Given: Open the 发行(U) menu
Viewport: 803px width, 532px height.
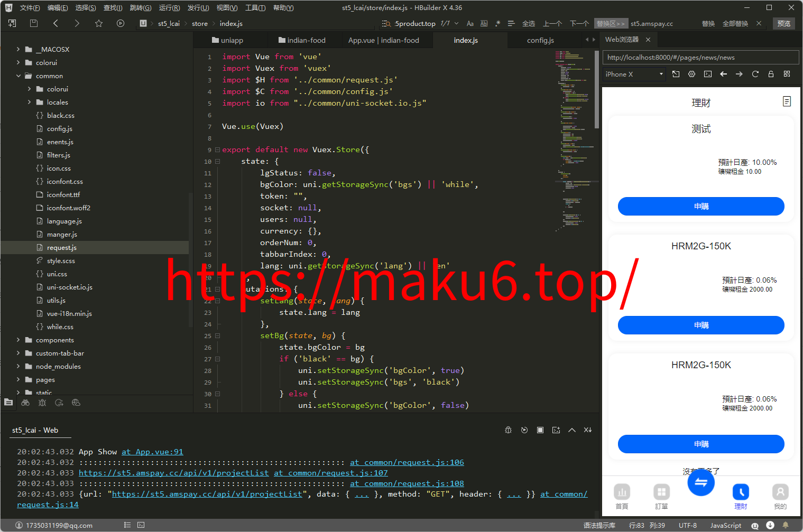Looking at the screenshot, I should 198,8.
